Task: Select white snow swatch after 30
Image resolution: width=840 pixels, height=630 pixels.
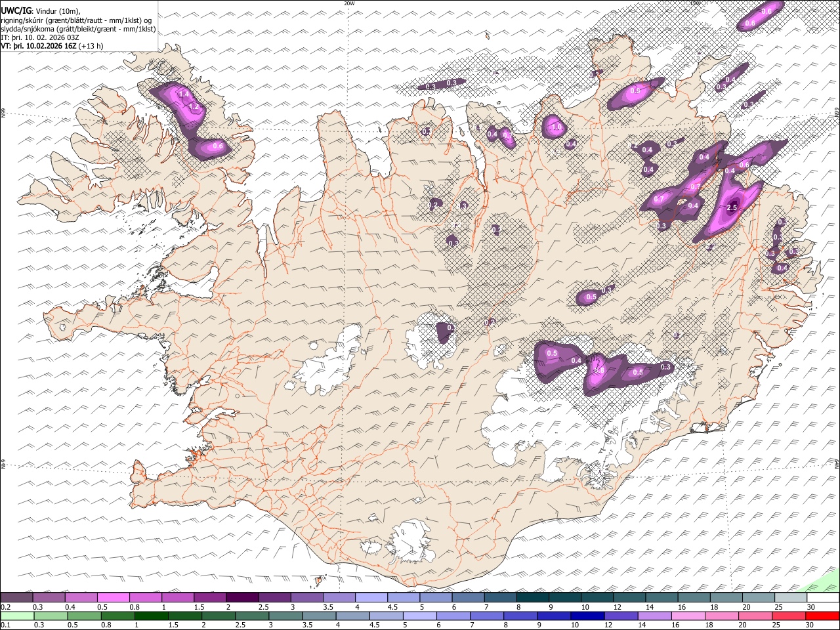Action: [x=824, y=598]
